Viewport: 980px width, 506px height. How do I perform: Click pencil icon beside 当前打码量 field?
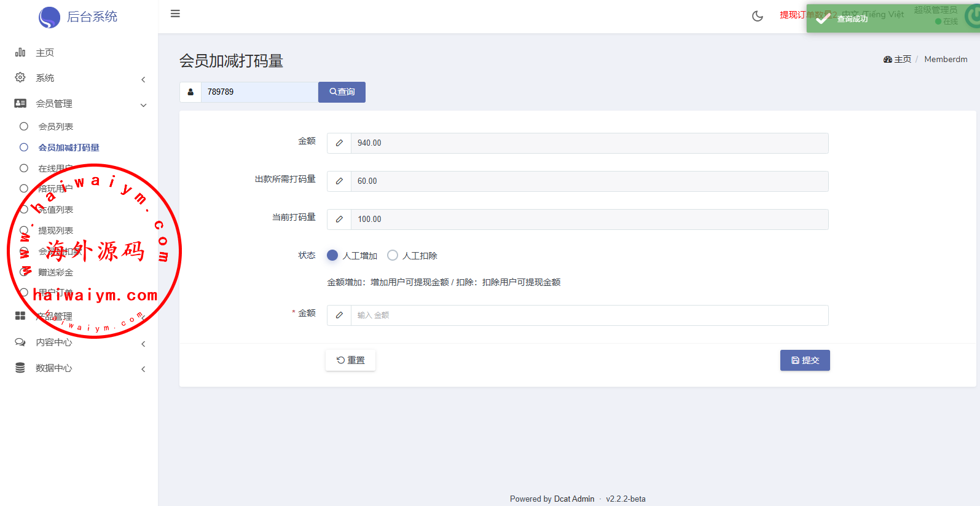(339, 219)
